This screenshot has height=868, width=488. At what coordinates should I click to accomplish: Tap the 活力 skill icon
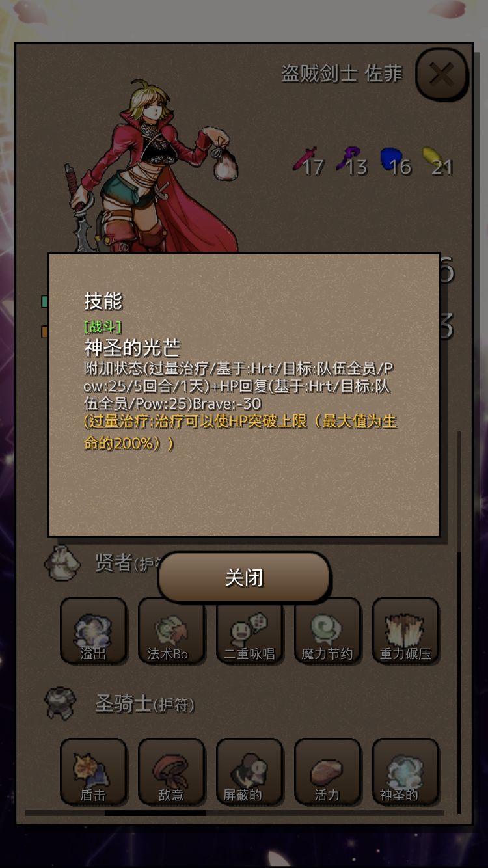[327, 772]
